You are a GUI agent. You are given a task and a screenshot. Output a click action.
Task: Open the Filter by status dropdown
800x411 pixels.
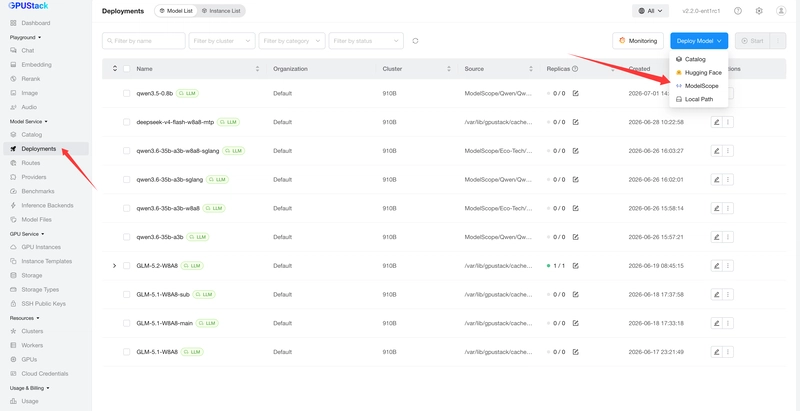click(366, 41)
